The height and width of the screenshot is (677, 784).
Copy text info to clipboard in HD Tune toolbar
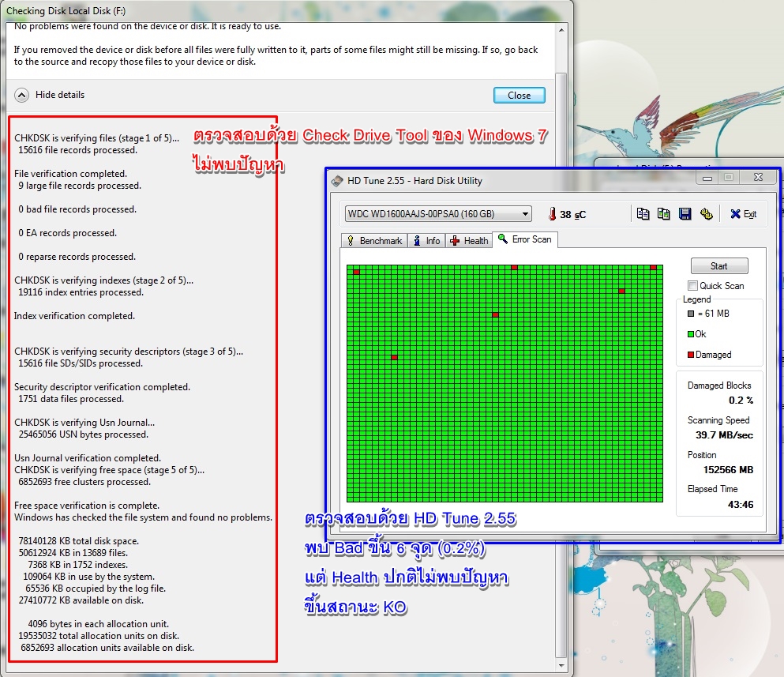coord(643,214)
